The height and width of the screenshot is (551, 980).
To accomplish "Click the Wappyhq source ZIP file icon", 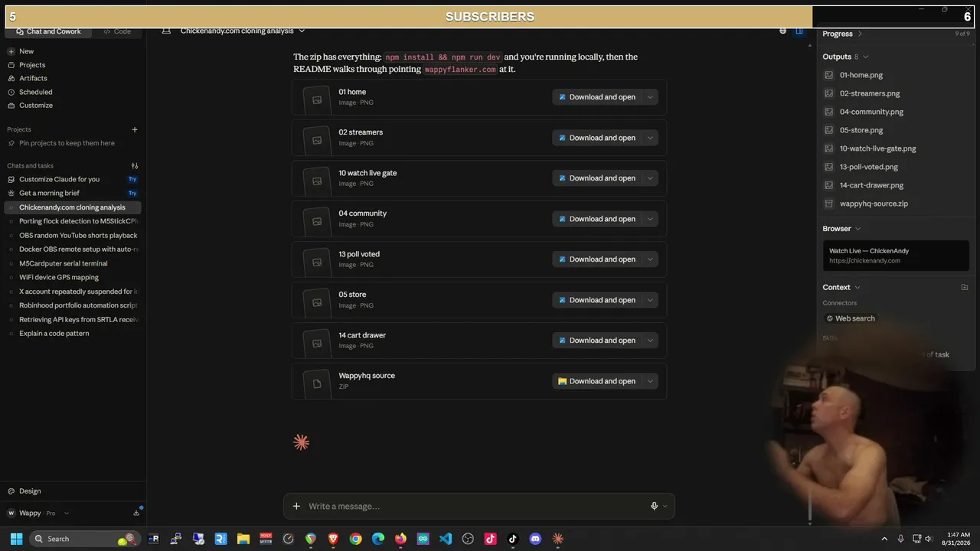I will pos(317,383).
